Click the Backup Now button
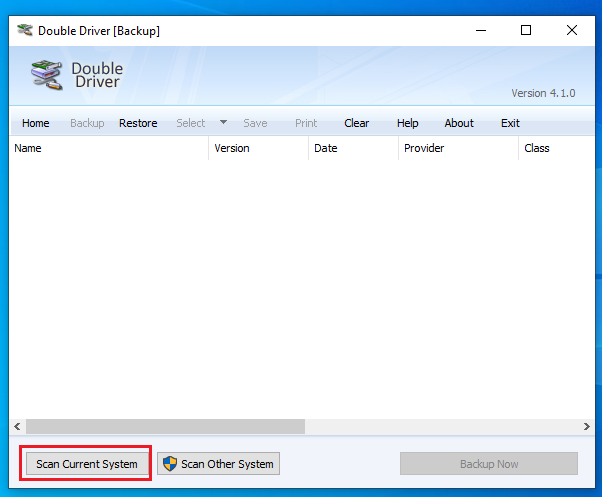 tap(489, 464)
